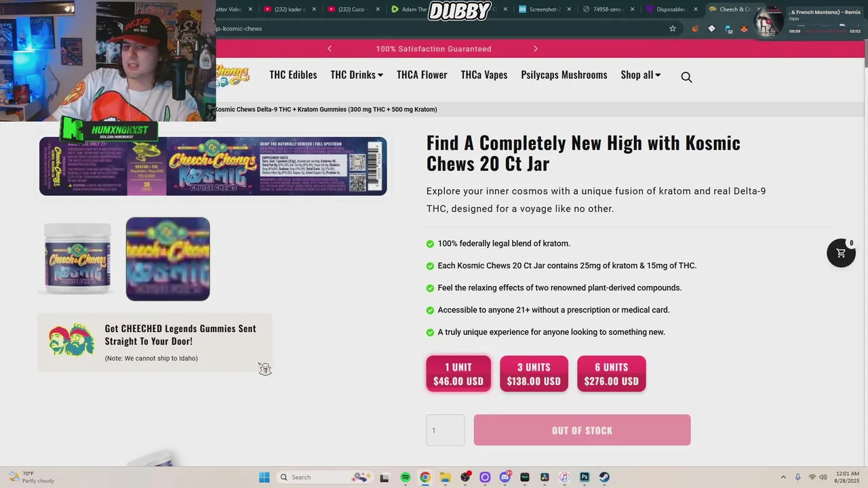The image size is (868, 488).
Task: Open Google Chrome from the taskbar
Action: pos(425,477)
